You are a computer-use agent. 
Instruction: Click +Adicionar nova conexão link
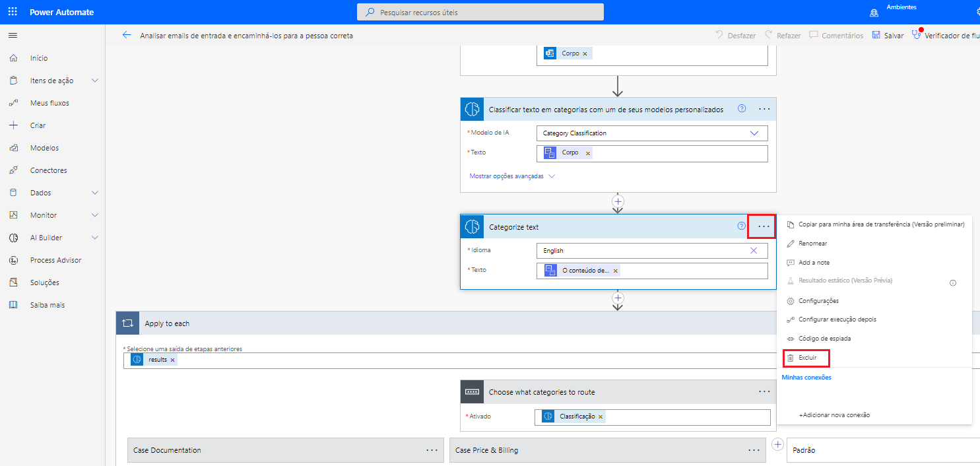pyautogui.click(x=834, y=415)
